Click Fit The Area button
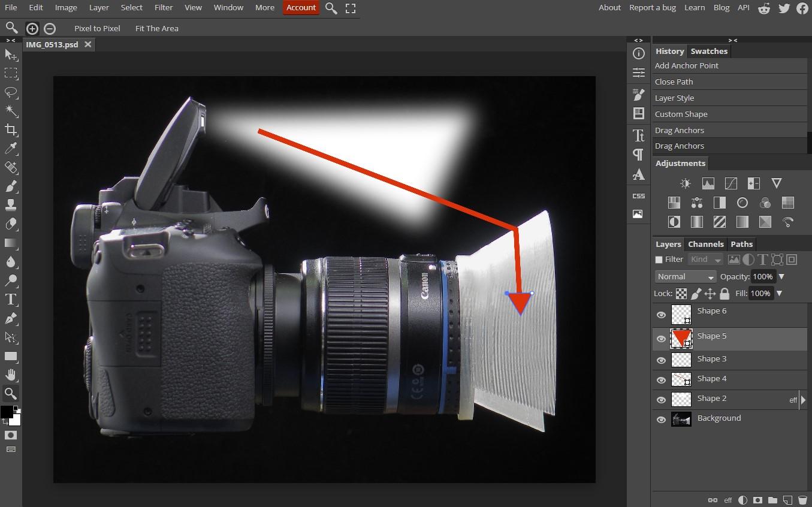This screenshot has height=507, width=812. [x=156, y=28]
